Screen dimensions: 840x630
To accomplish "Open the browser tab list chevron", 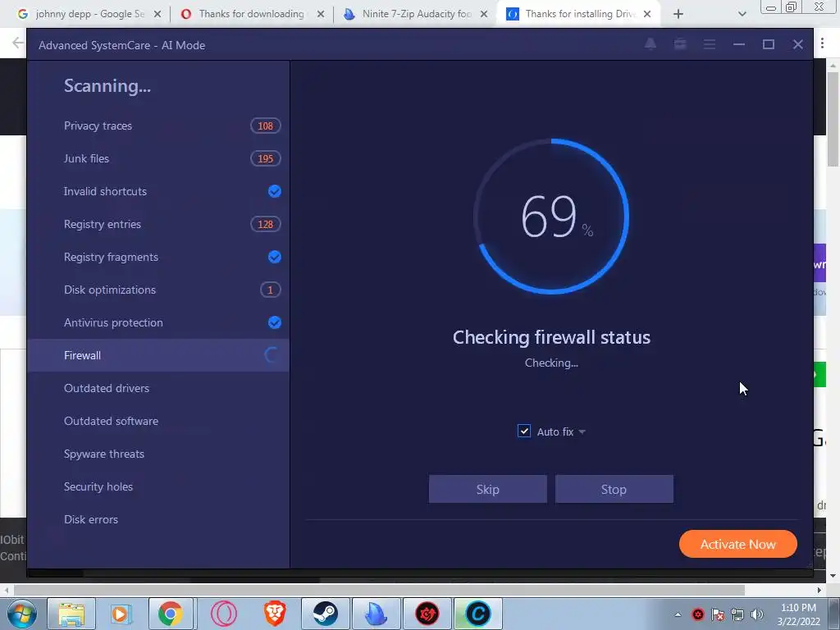I will point(742,14).
